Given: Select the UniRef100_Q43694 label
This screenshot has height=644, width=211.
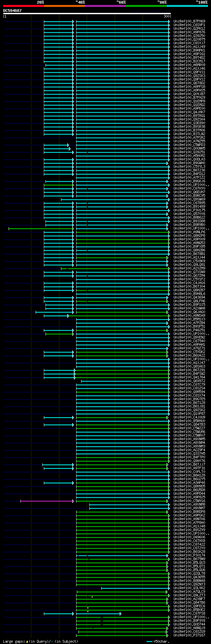Looking at the screenshot, I should [x=189, y=297].
